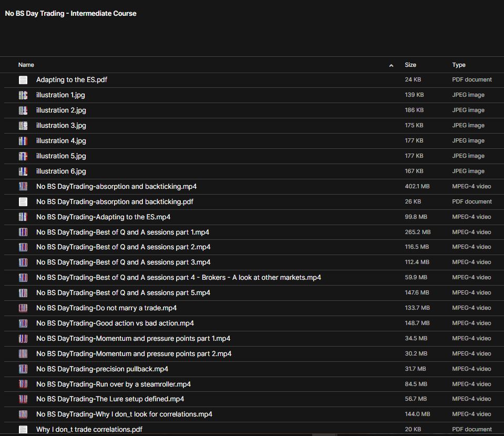This screenshot has width=504, height=436.
Task: Select the file Good action vs bad action.mp4
Action: (x=115, y=323)
